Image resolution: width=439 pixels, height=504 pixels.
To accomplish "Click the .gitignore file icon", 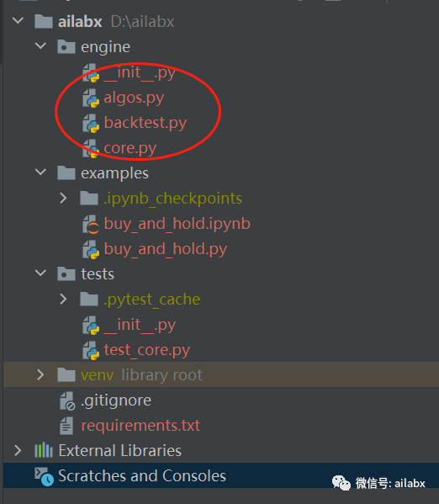I will (67, 401).
